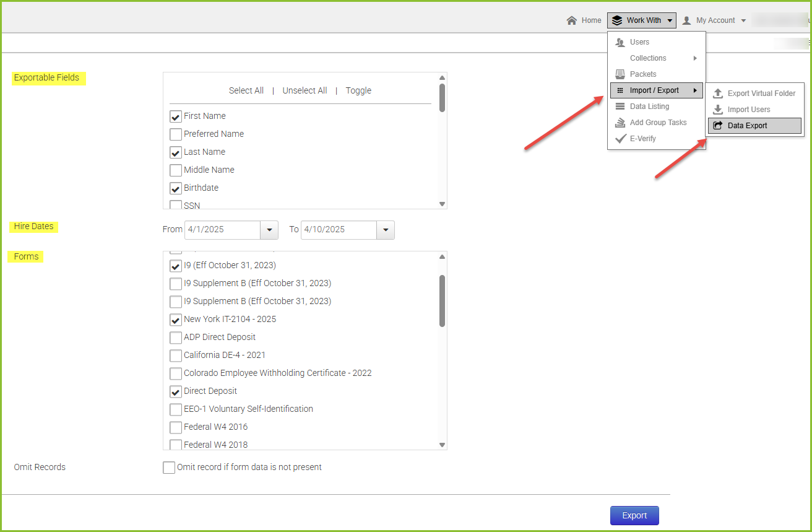Uncheck New York IT-2104 - 2025 form
This screenshot has width=812, height=532.
[176, 320]
